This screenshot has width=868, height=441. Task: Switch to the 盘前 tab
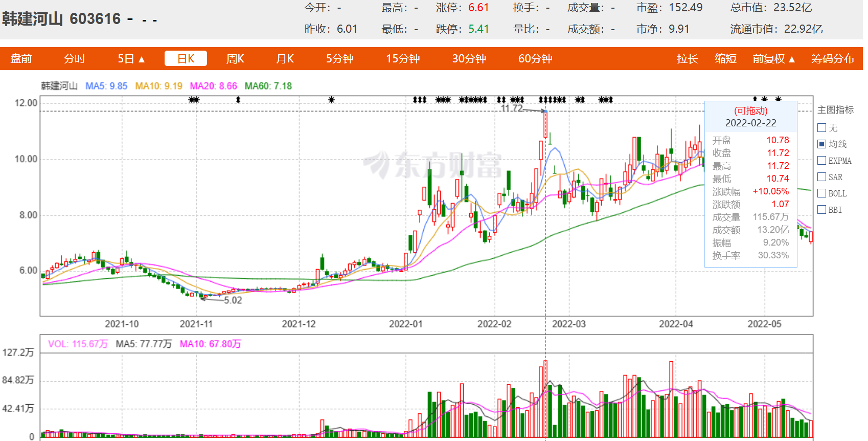tap(21, 59)
